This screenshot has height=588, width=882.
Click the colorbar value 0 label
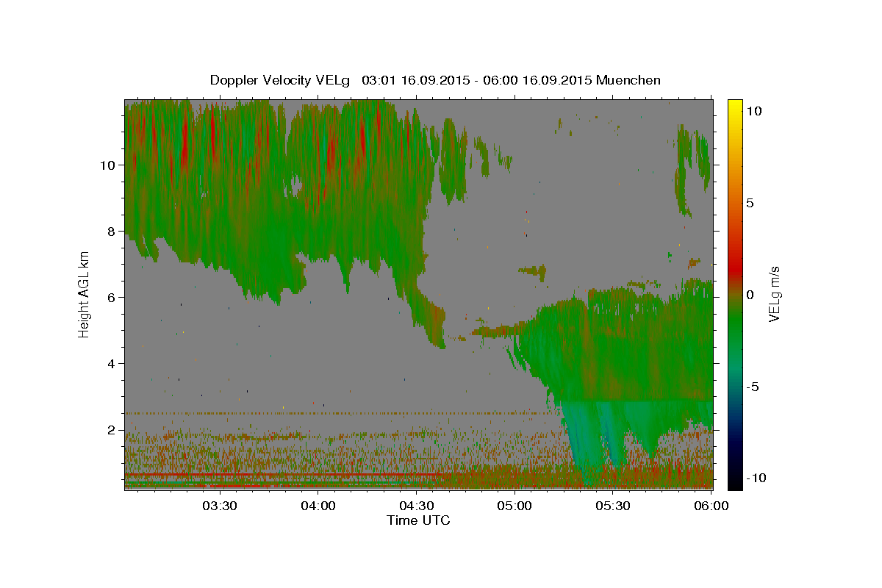tap(750, 295)
